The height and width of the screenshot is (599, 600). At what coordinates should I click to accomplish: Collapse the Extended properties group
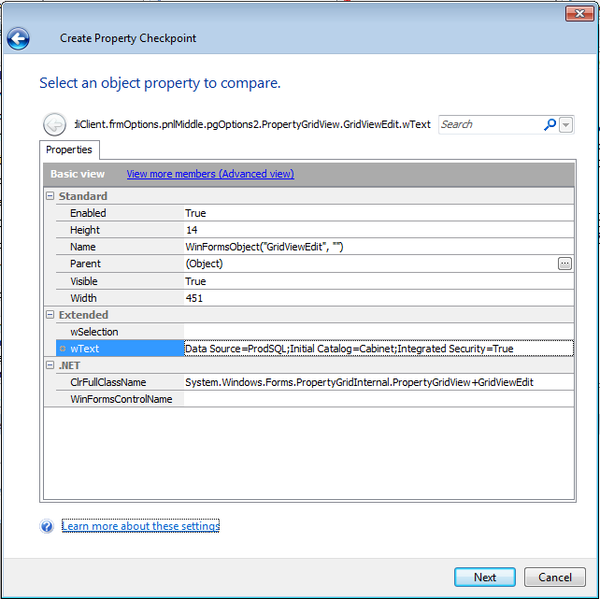[x=50, y=315]
